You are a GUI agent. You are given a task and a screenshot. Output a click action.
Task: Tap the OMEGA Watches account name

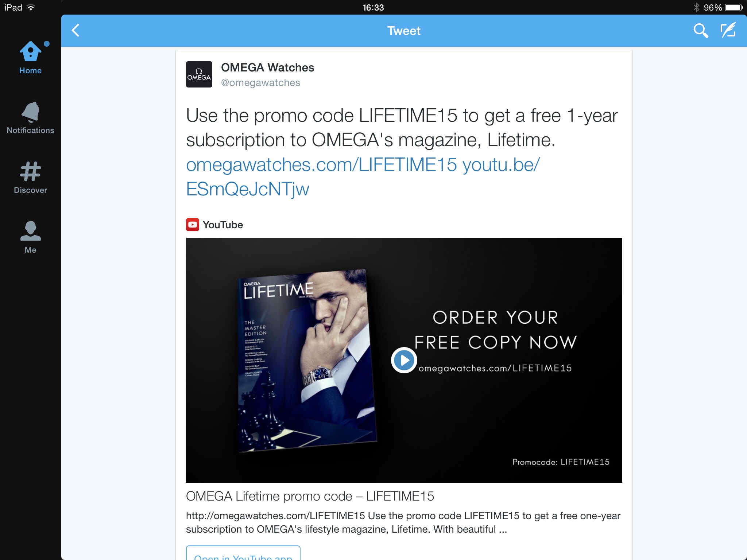tap(268, 67)
